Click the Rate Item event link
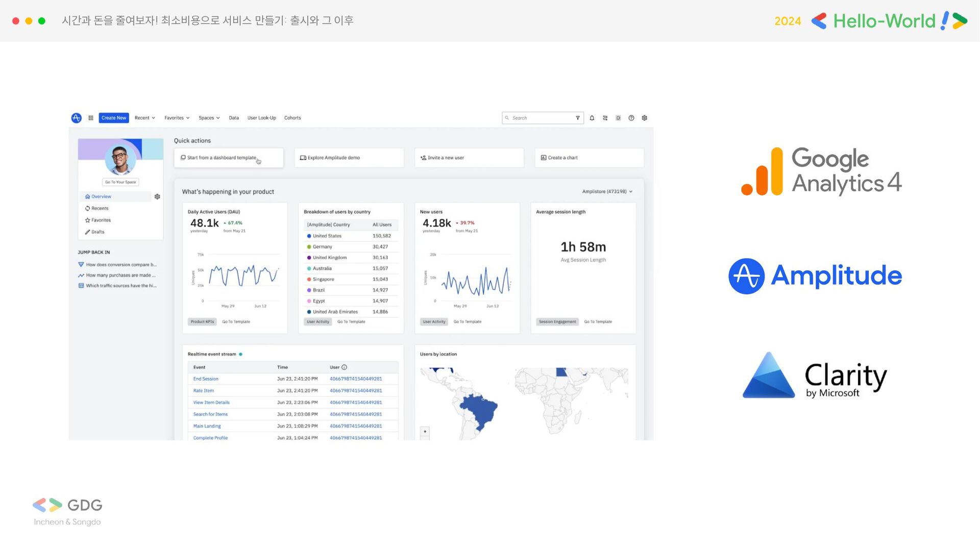 coord(204,391)
